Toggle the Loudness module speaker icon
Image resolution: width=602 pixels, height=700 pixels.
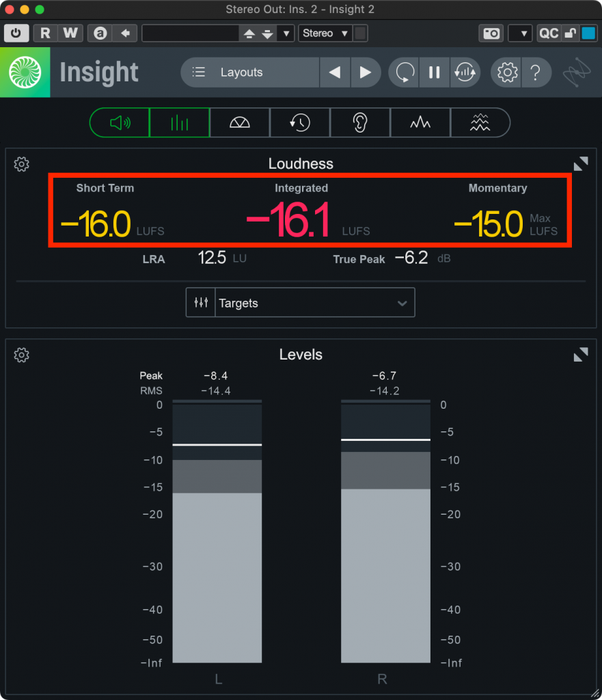[120, 123]
